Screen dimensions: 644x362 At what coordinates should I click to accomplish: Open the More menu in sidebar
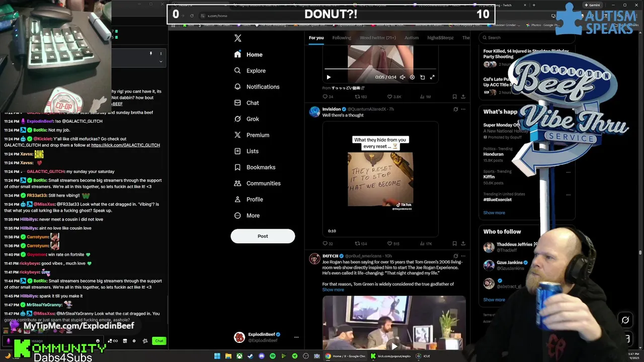[247, 215]
